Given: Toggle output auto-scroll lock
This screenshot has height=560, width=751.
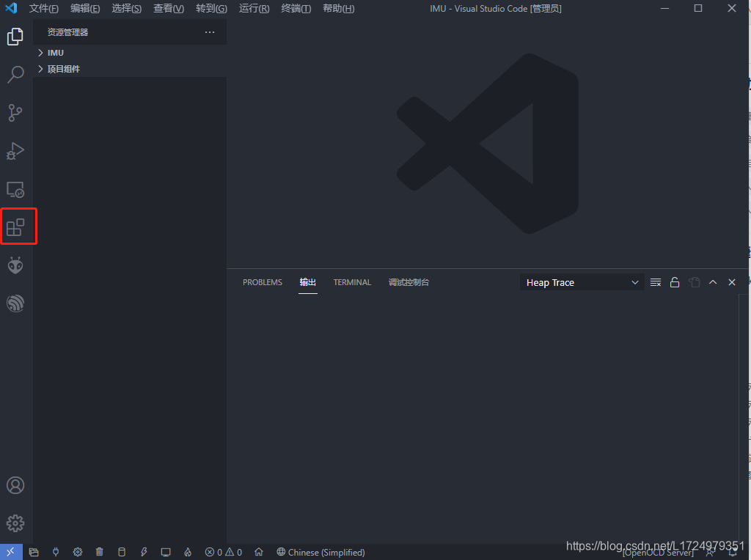Looking at the screenshot, I should click(675, 282).
